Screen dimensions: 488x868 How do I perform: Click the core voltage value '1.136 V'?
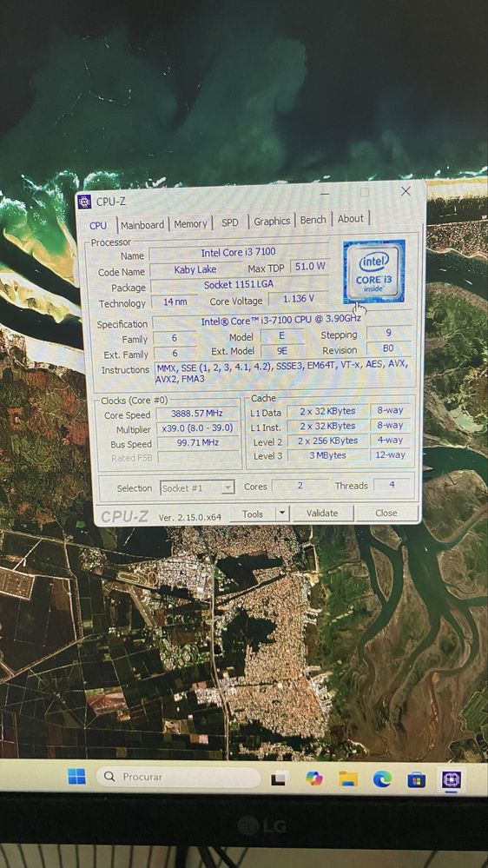pos(299,299)
